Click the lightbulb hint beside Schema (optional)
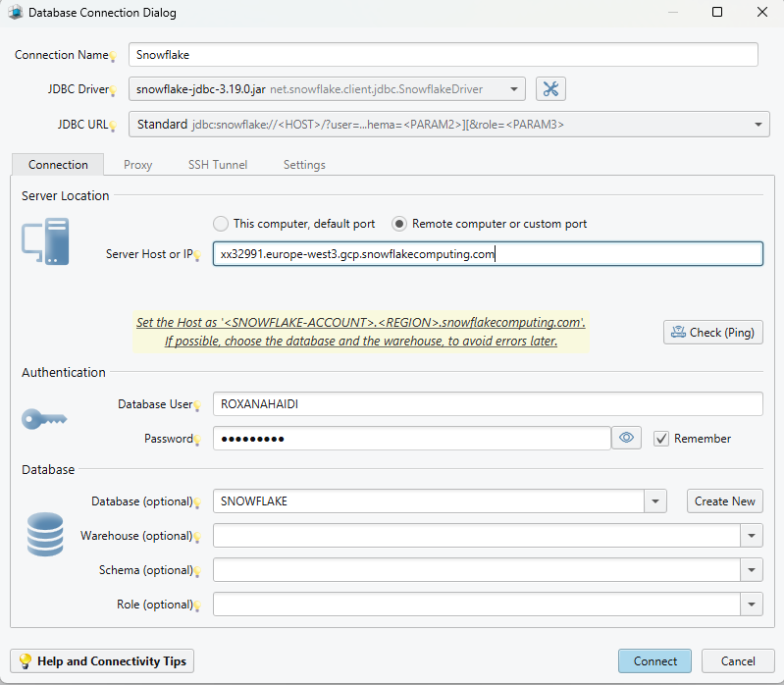 click(199, 571)
